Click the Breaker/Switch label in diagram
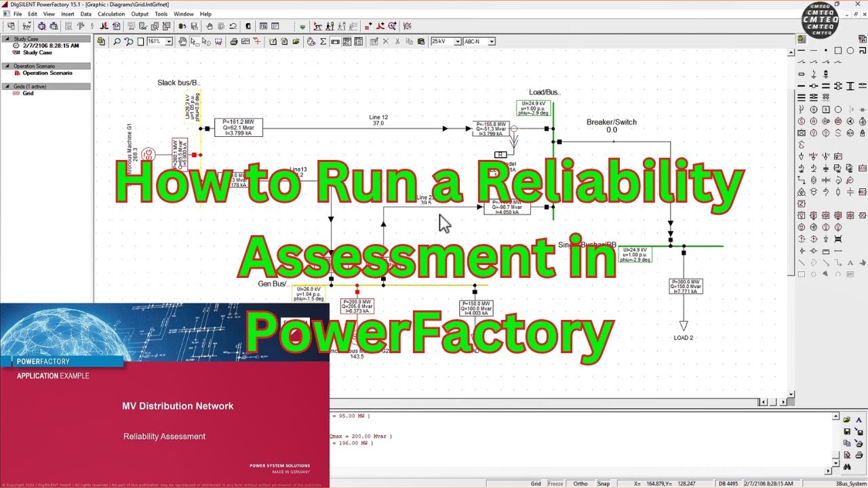 (612, 122)
